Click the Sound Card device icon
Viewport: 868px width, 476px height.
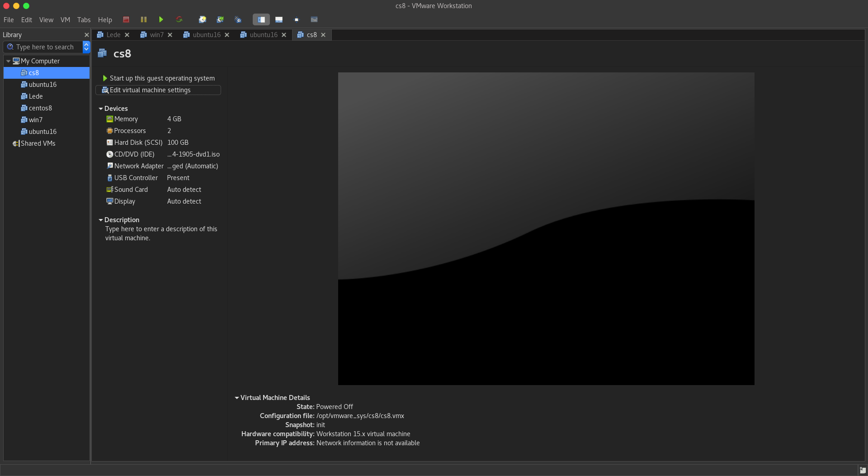coord(109,190)
